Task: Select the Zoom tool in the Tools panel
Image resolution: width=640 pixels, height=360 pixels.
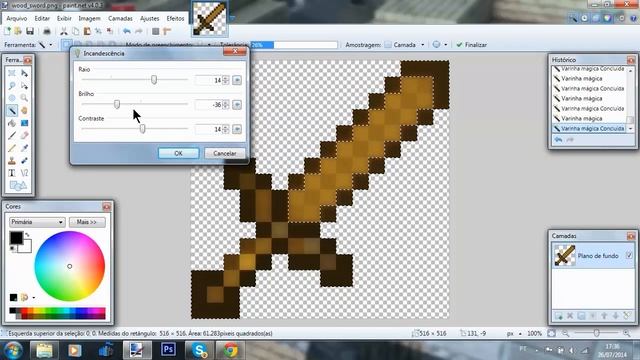Action: pos(24,98)
